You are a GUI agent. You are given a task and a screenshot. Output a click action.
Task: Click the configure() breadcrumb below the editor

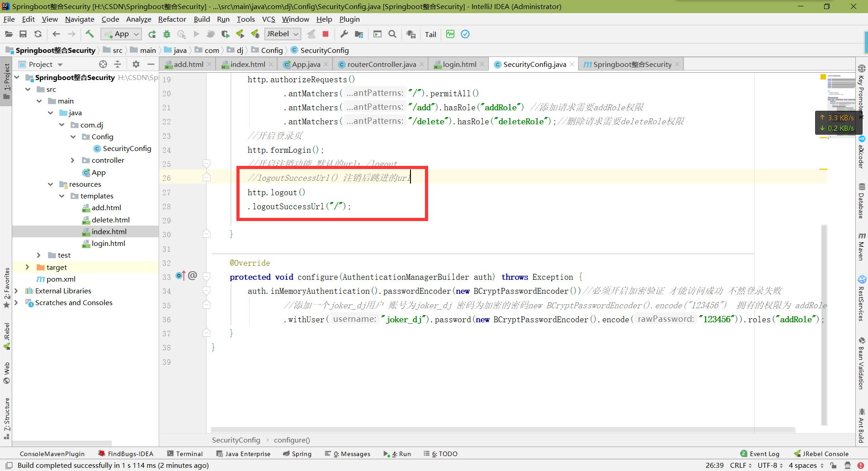[292, 440]
